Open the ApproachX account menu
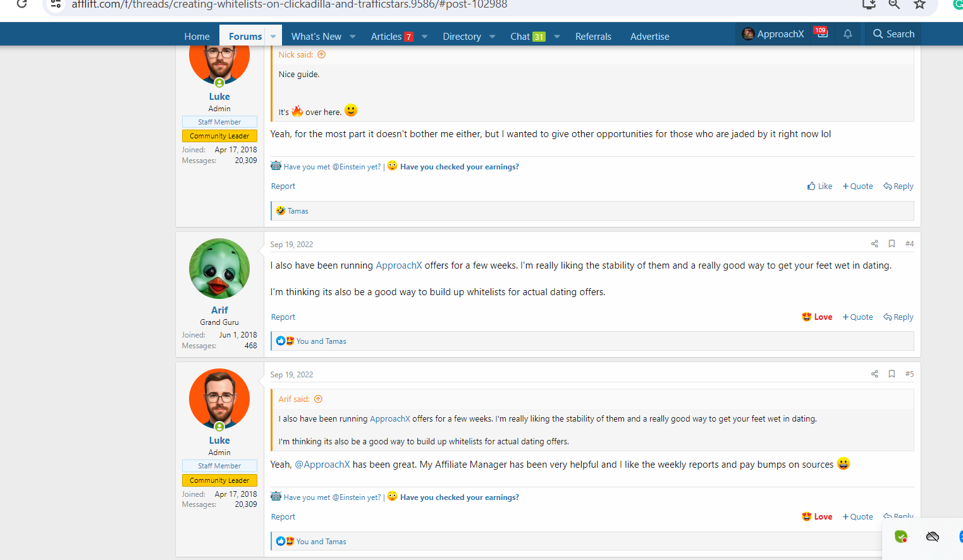The width and height of the screenshot is (963, 560). pos(773,34)
